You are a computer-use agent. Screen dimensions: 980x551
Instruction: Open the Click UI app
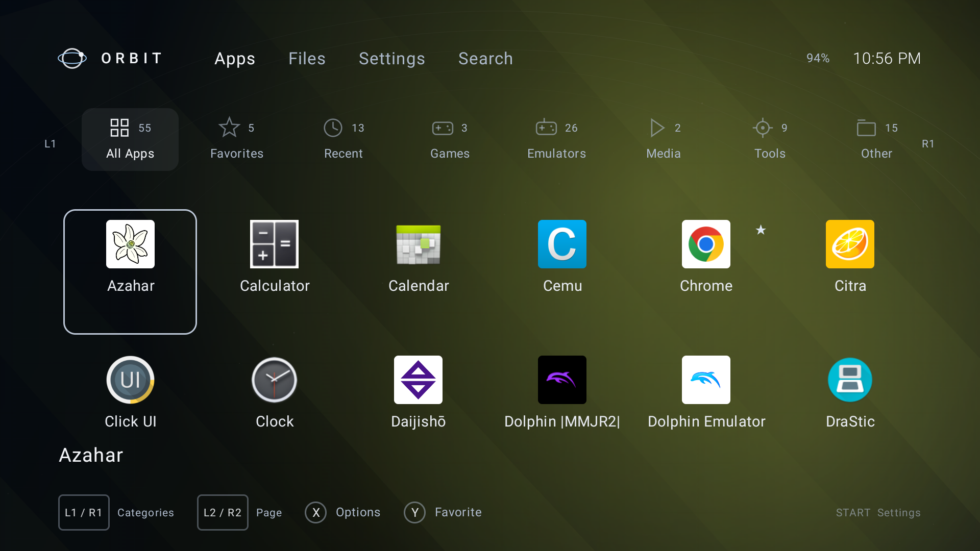(130, 380)
